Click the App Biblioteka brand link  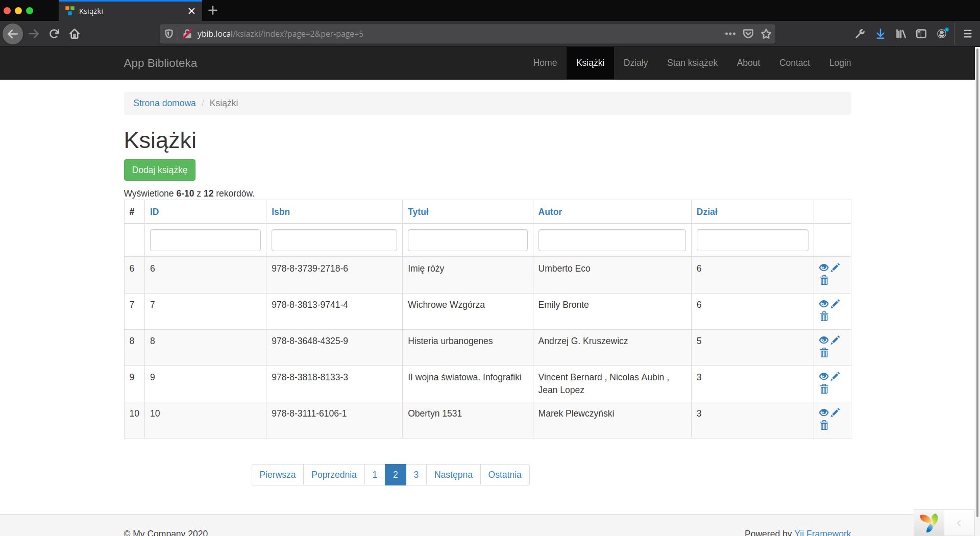[x=160, y=63]
